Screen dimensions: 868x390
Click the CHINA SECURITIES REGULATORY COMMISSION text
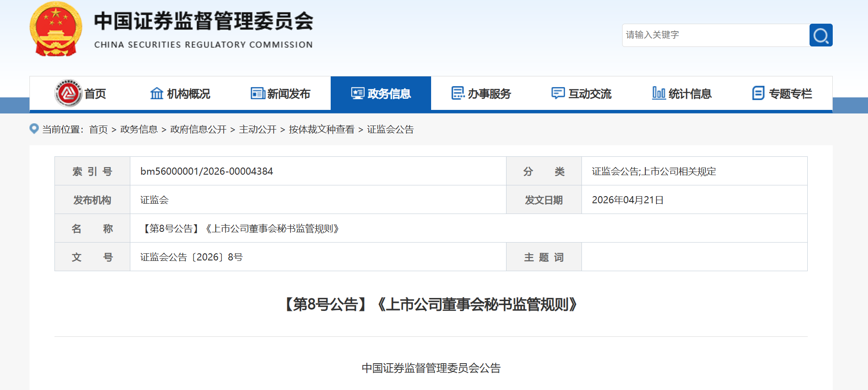coord(204,45)
